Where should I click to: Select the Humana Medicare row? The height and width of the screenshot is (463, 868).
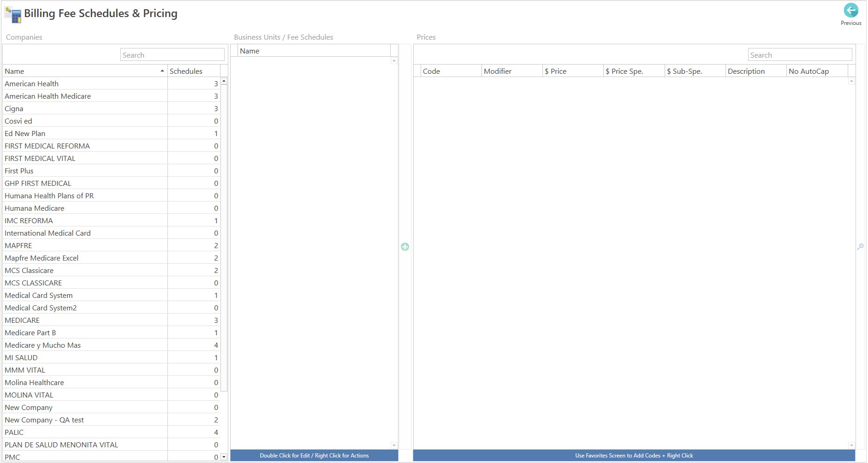[x=112, y=208]
